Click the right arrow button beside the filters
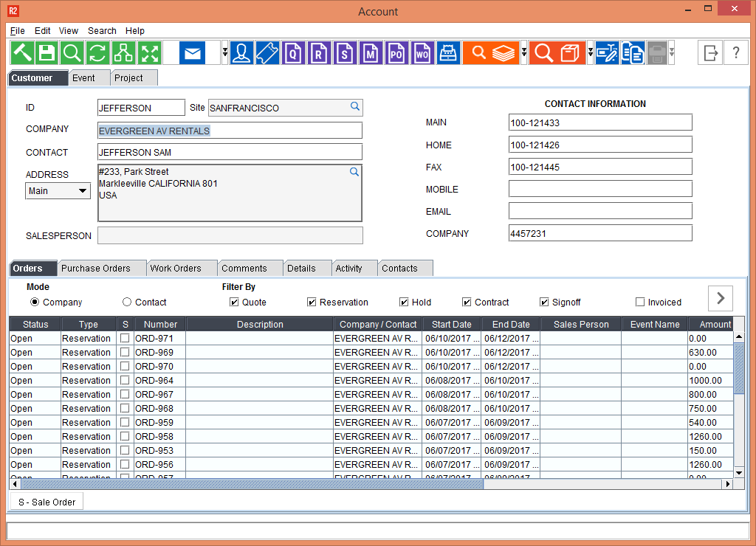 coord(720,298)
